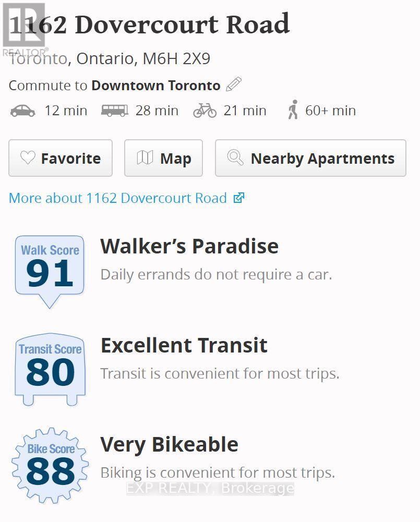Add listing using Favorite button

[61, 158]
